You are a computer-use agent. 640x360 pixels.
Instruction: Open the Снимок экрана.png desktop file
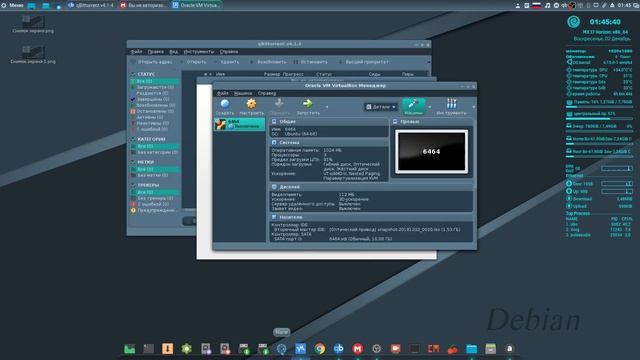33,24
